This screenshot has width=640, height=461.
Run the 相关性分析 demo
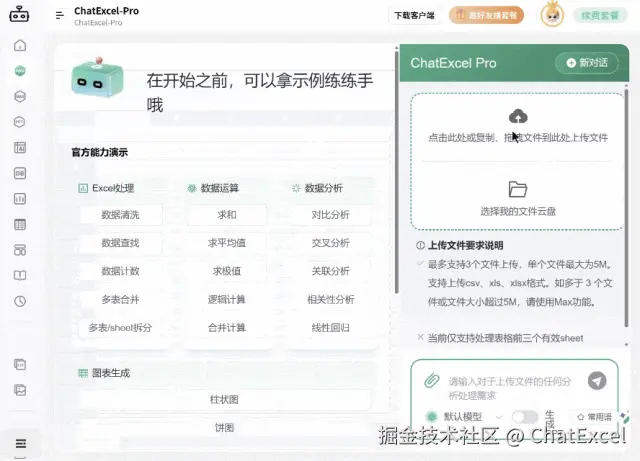(331, 299)
